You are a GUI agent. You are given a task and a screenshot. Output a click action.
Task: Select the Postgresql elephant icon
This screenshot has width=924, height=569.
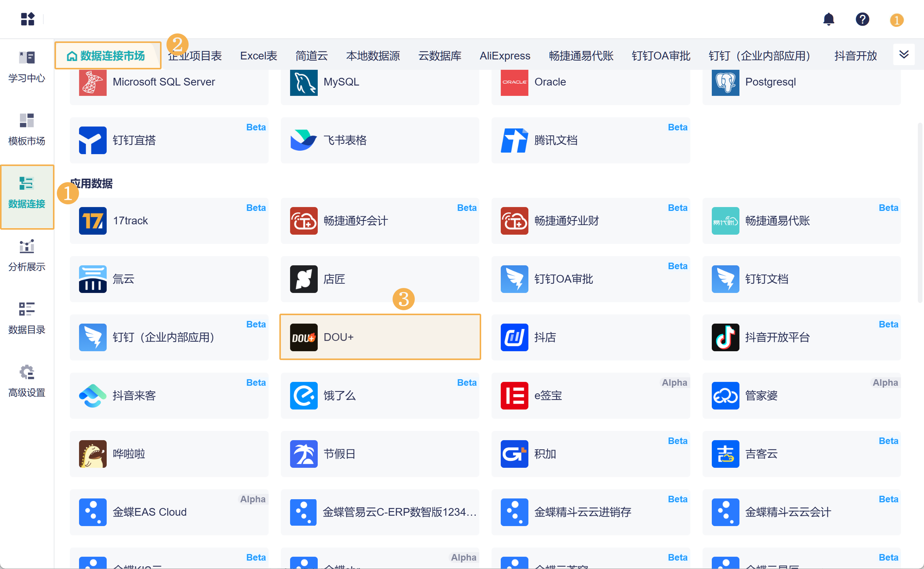[725, 82]
